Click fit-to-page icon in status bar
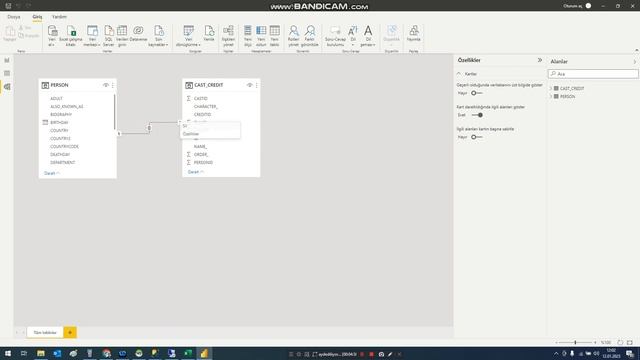This screenshot has width=640, height=360. [x=630, y=342]
